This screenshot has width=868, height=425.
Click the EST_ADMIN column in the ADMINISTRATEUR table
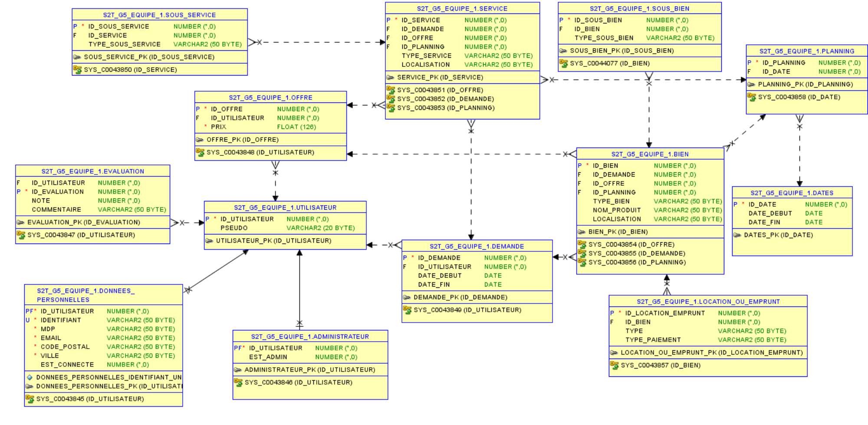point(268,357)
